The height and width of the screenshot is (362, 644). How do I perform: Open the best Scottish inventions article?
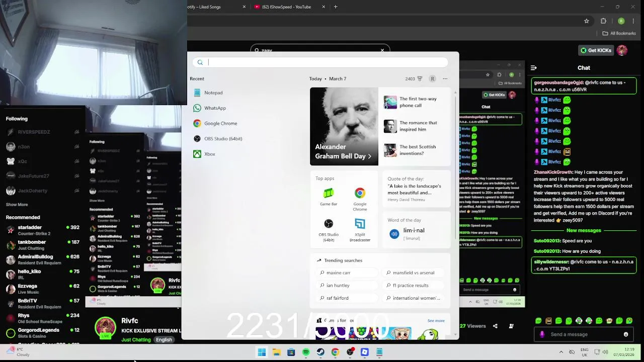[414, 150]
